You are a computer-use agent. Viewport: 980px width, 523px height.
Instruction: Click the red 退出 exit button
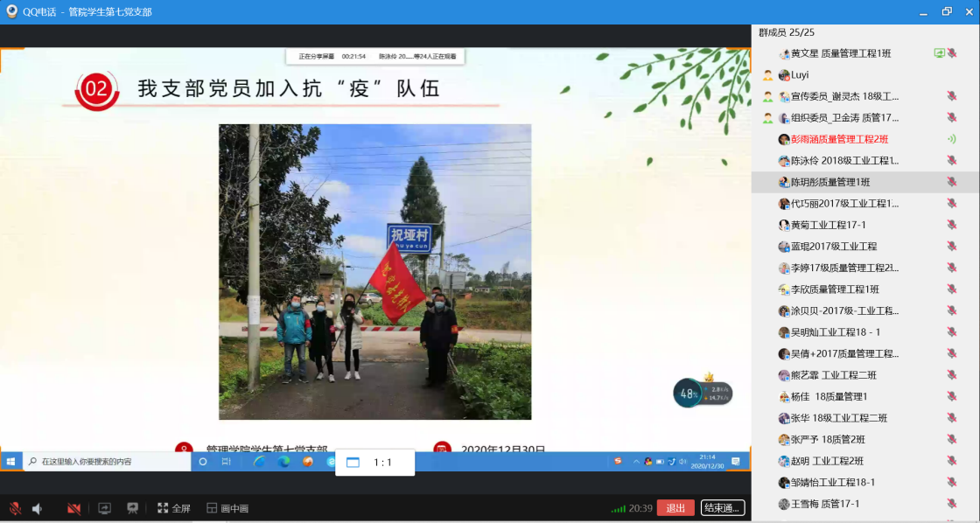point(675,508)
